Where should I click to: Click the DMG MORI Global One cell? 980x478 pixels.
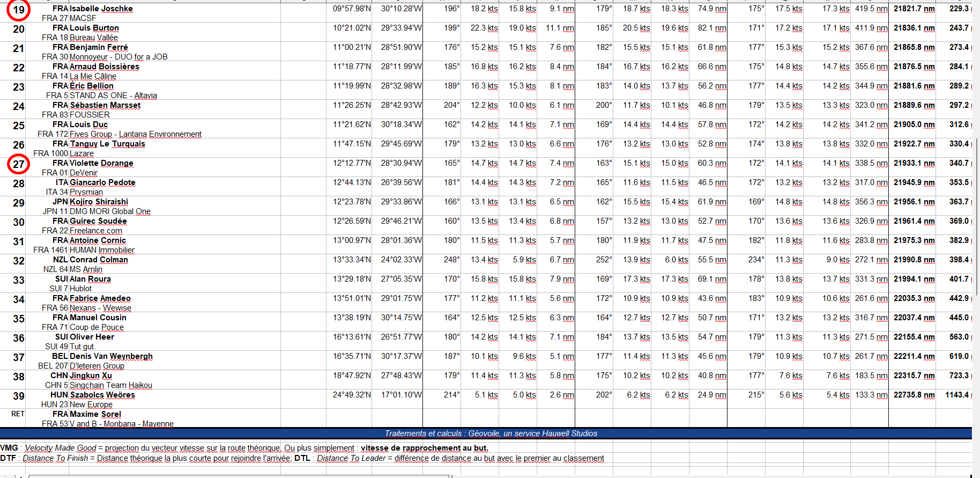110,211
